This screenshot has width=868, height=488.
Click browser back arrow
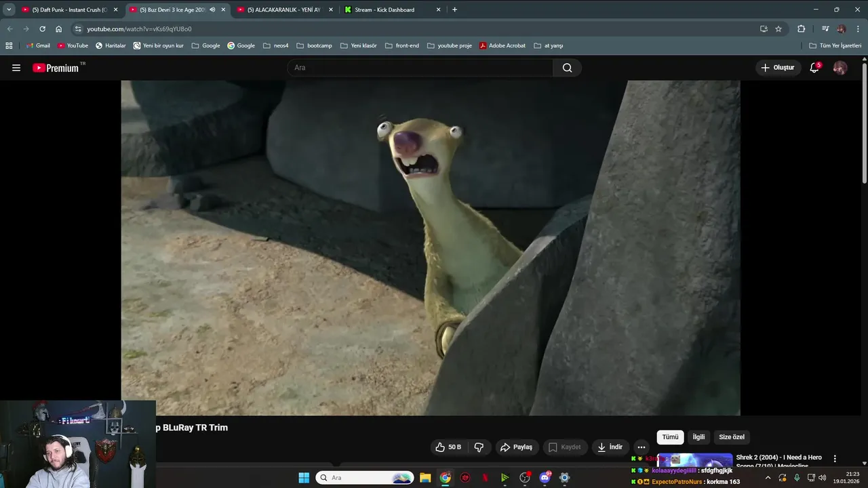(9, 29)
